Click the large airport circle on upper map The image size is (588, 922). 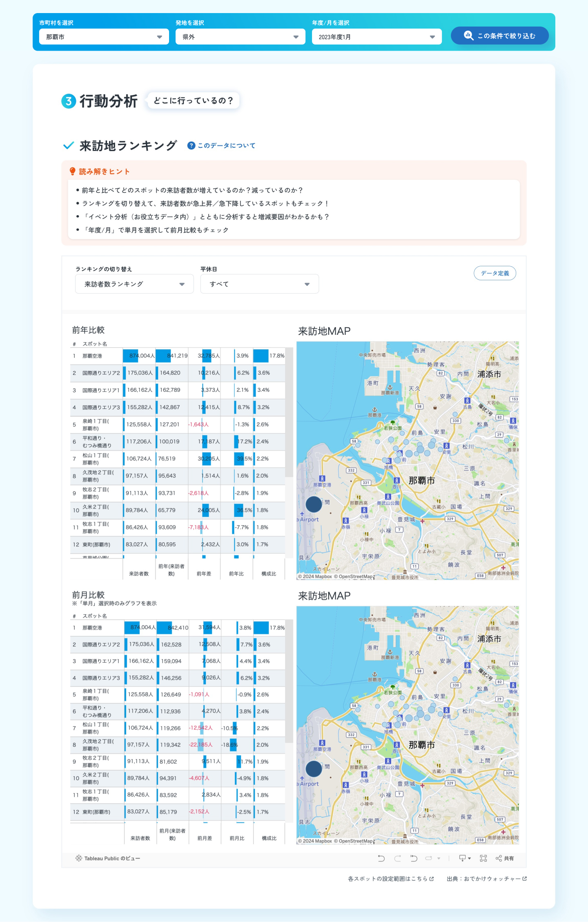pyautogui.click(x=314, y=504)
